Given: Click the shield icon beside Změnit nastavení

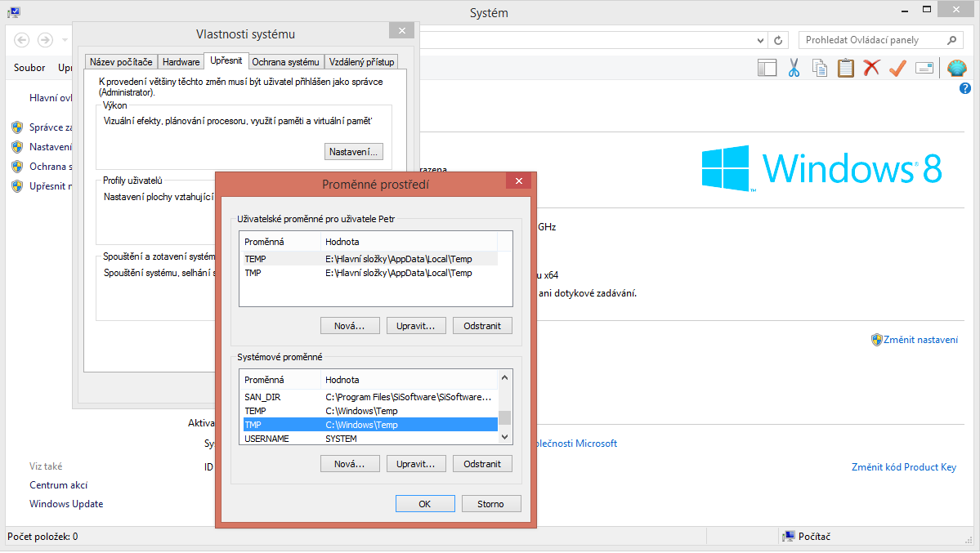Looking at the screenshot, I should point(876,340).
